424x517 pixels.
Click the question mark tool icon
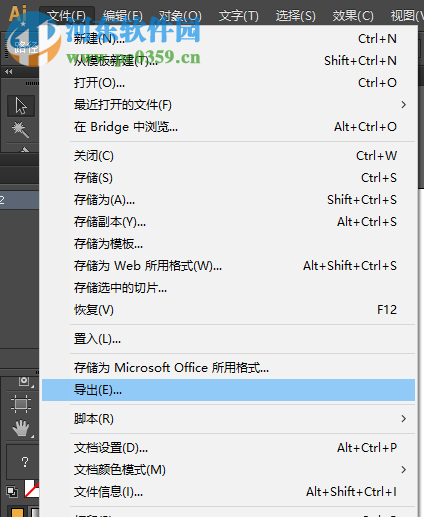(24, 462)
